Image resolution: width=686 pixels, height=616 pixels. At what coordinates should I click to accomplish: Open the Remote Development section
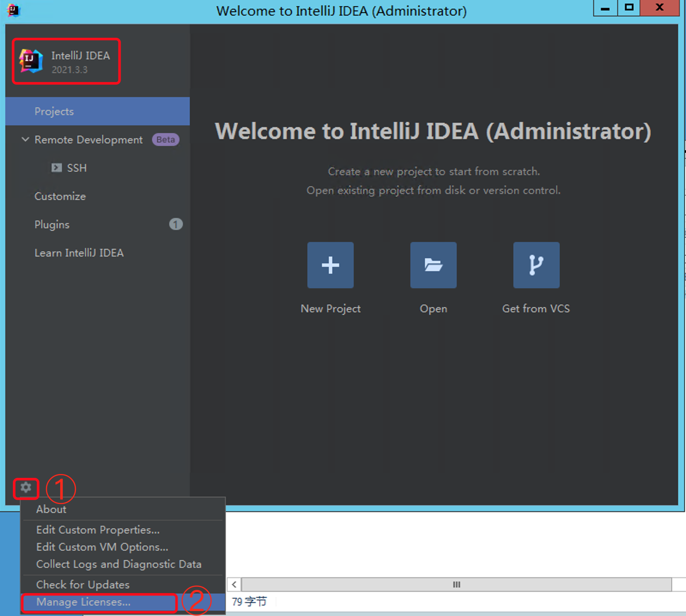point(88,139)
